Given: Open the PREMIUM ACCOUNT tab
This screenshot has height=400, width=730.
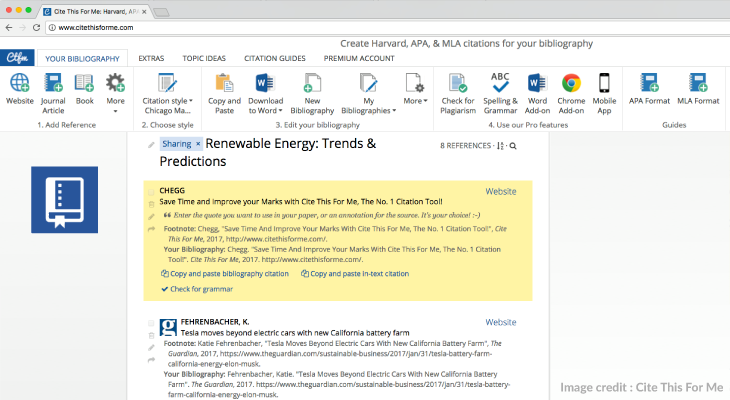Looking at the screenshot, I should click(359, 58).
